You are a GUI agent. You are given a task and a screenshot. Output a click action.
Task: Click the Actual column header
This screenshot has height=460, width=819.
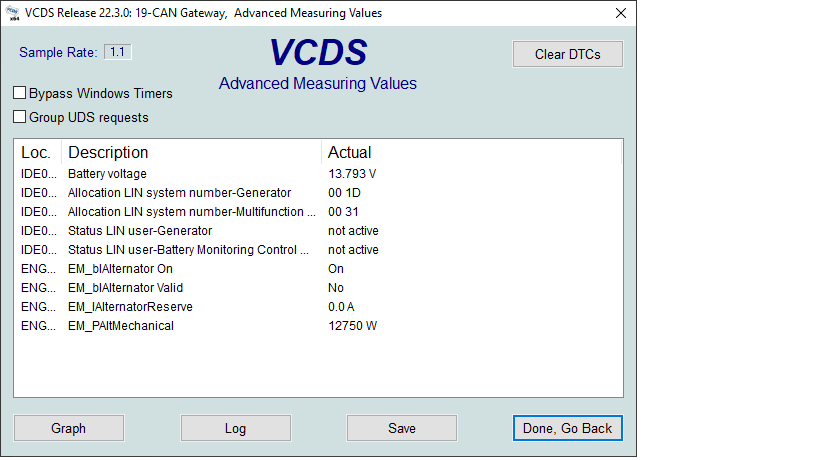tap(471, 152)
